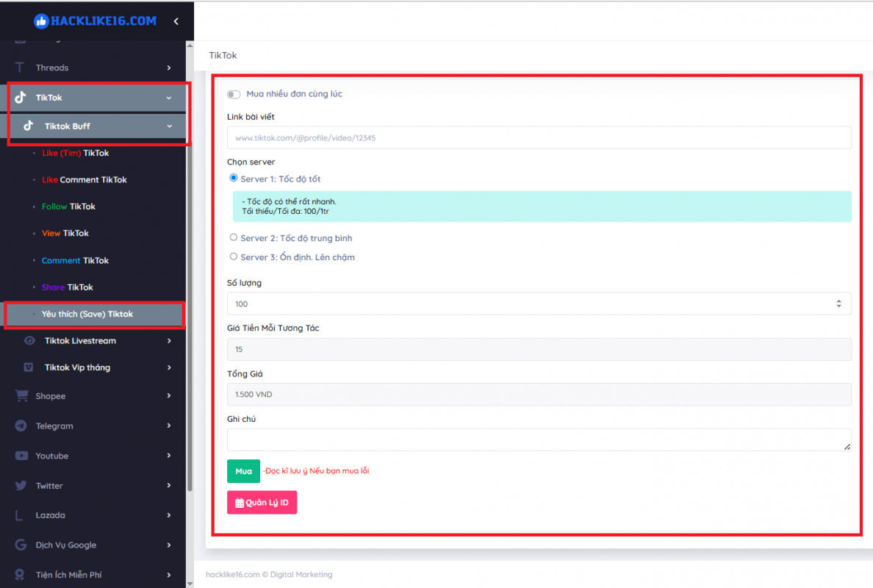Select Server 2: Tốc độ trung bình
Image resolution: width=873 pixels, height=588 pixels.
click(x=234, y=237)
